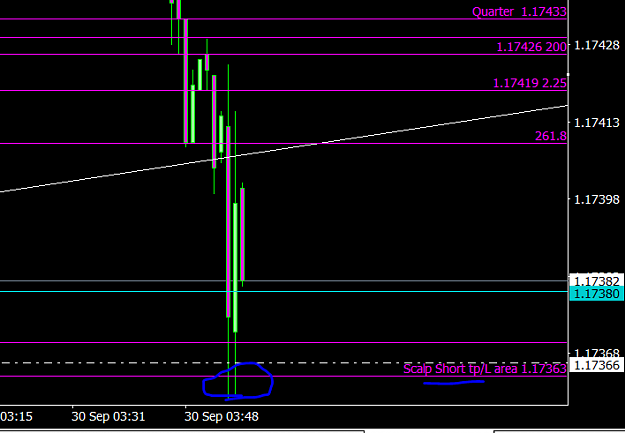The height and width of the screenshot is (433, 625).
Task: Click the 1.17366 dashed-line price tag
Action: 597,365
